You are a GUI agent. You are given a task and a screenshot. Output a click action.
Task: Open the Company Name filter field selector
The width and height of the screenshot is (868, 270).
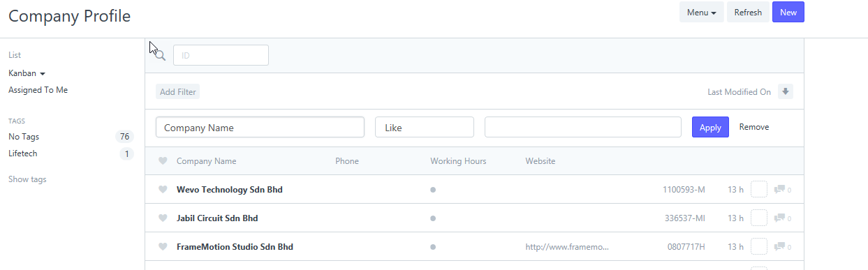pyautogui.click(x=260, y=127)
